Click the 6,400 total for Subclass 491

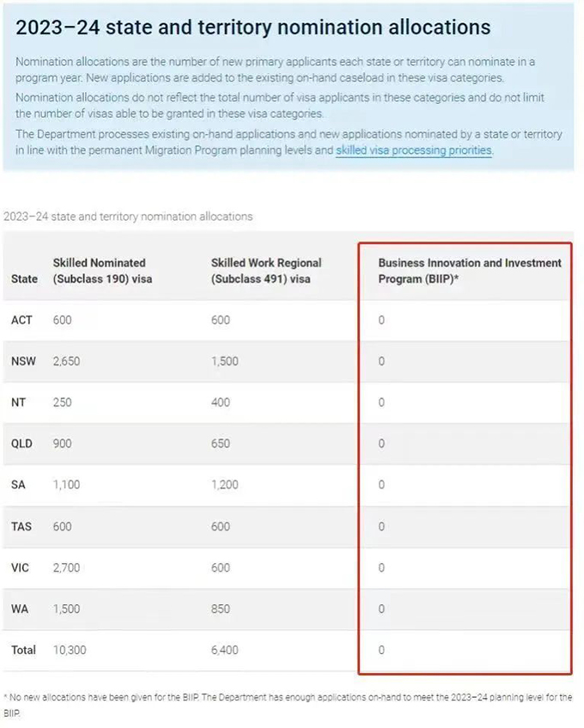pyautogui.click(x=224, y=651)
